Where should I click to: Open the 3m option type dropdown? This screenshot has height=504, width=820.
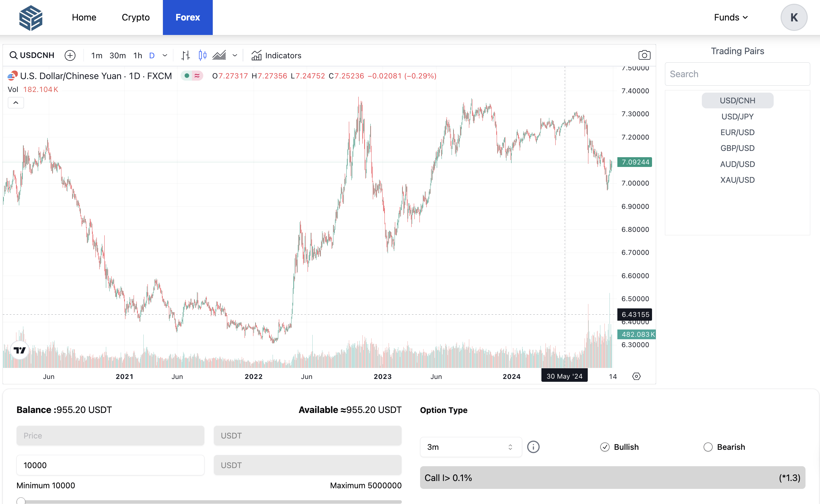471,447
